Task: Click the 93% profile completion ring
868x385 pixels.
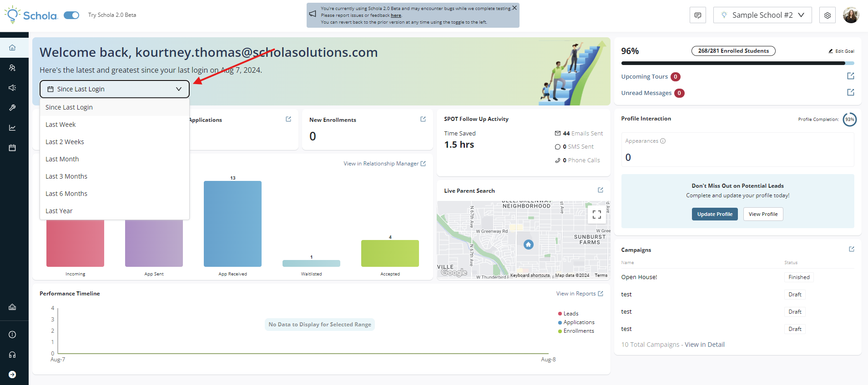Action: [x=850, y=120]
